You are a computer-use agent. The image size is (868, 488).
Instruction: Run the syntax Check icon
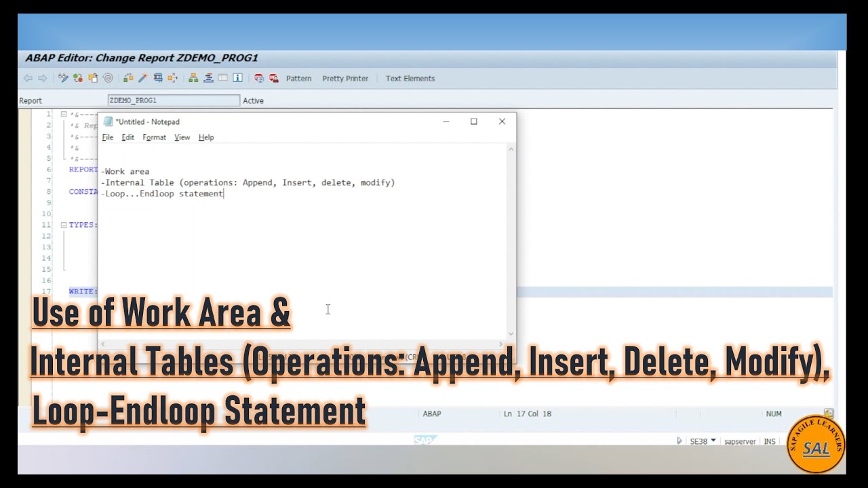pyautogui.click(x=128, y=78)
